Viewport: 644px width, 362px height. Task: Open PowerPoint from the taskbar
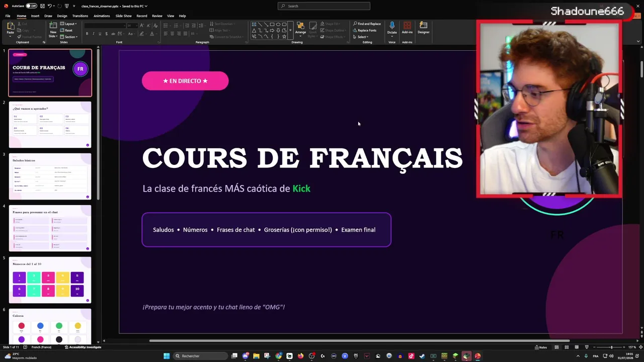(x=477, y=356)
